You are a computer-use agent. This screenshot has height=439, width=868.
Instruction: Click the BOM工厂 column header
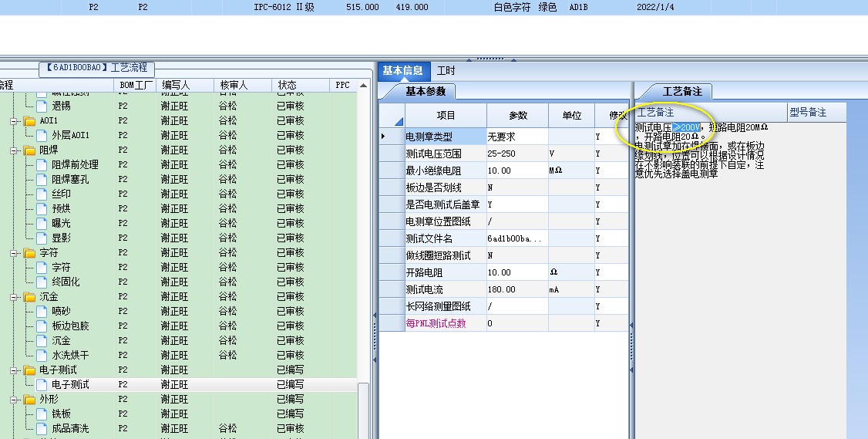pyautogui.click(x=135, y=86)
